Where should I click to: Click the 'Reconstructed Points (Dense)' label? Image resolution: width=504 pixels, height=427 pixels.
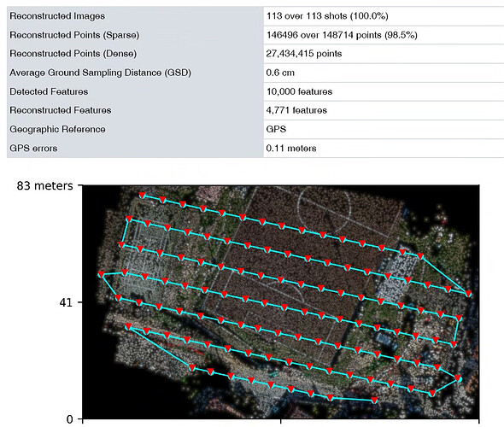pyautogui.click(x=73, y=54)
